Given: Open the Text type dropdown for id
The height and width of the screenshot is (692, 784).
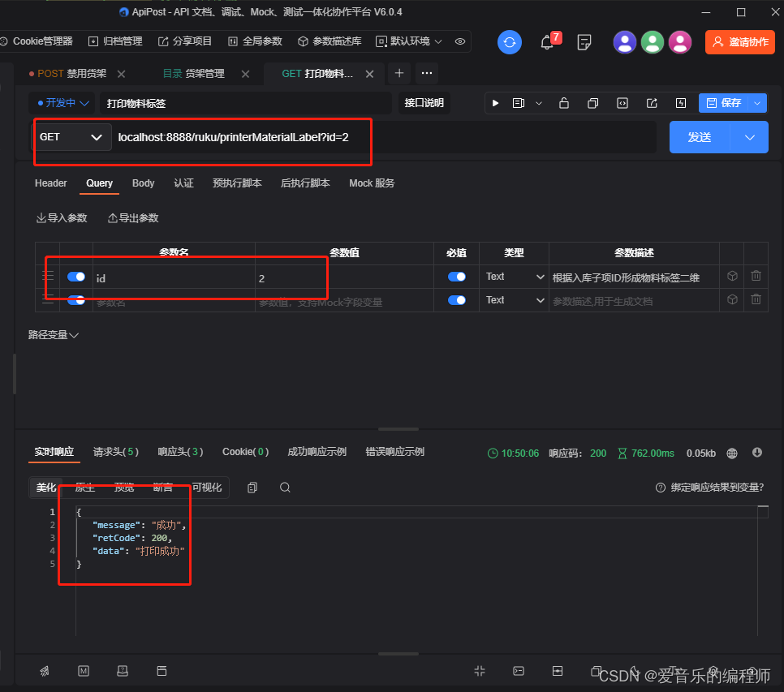Looking at the screenshot, I should tap(513, 276).
